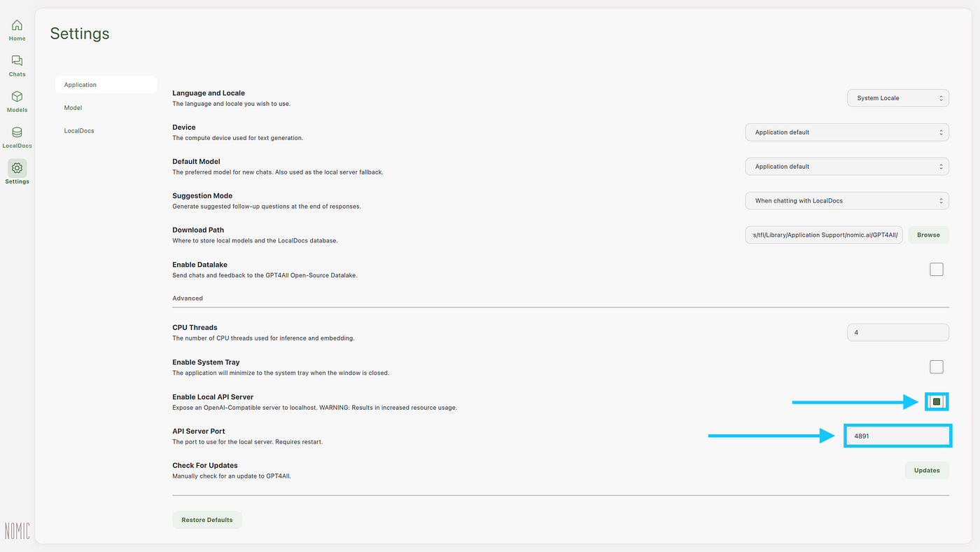
Task: Click the 'Language and Locale' label
Action: [x=209, y=93]
